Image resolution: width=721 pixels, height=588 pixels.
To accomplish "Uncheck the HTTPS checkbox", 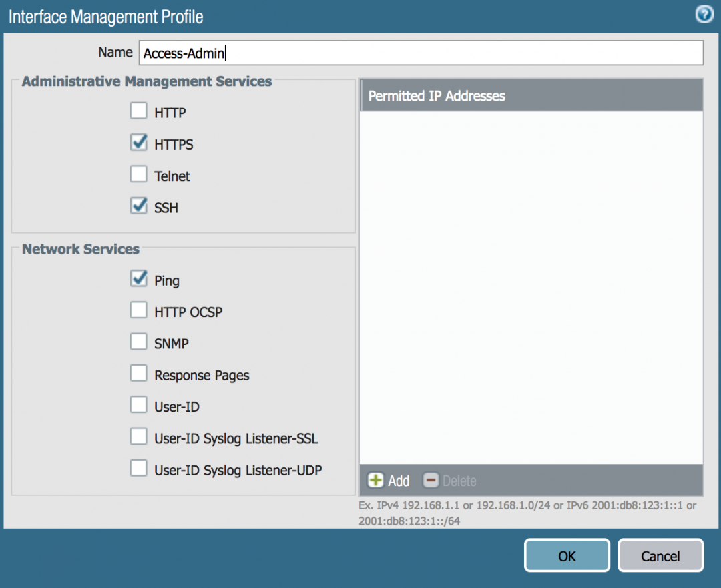I will click(x=139, y=143).
